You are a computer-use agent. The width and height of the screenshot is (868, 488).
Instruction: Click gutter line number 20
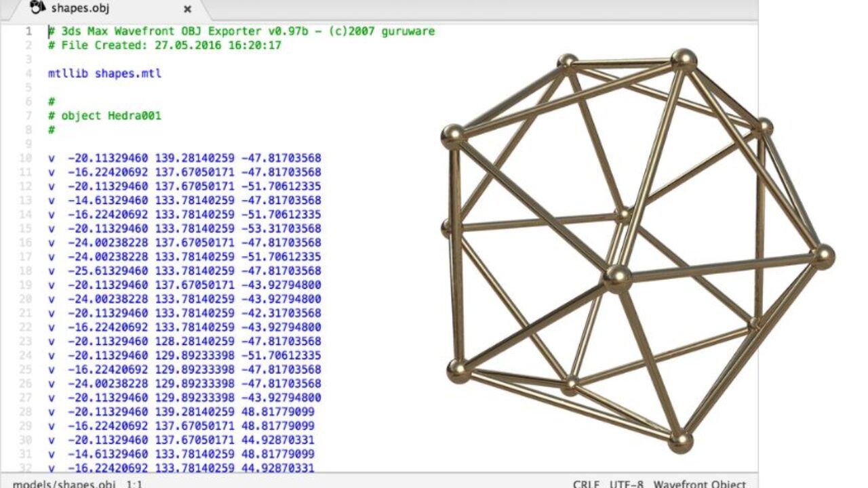25,299
